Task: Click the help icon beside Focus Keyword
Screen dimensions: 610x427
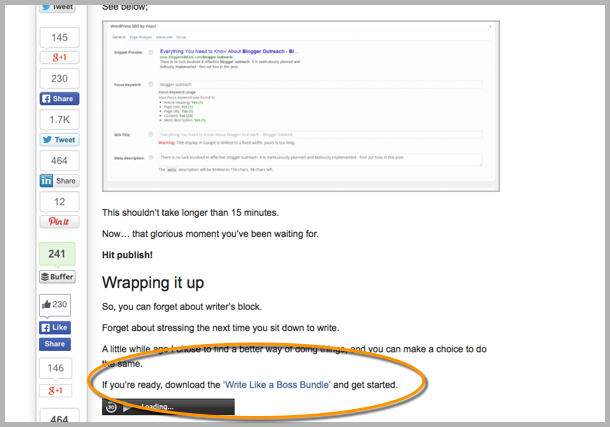Action: click(151, 84)
